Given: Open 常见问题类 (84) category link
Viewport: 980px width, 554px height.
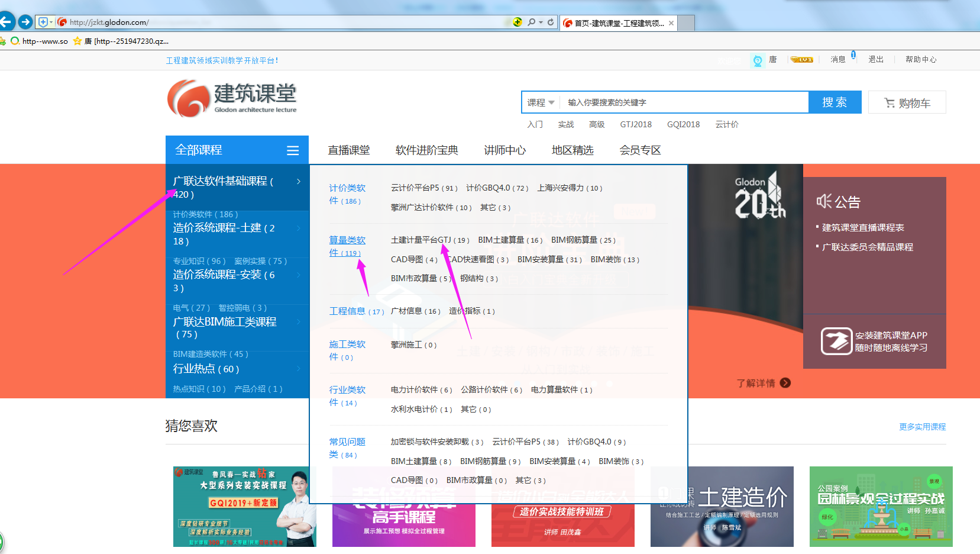Looking at the screenshot, I should tap(347, 448).
